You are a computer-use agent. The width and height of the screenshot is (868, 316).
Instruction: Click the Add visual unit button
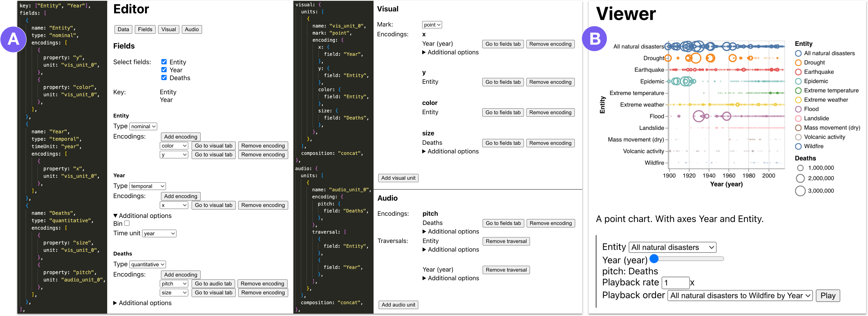398,178
